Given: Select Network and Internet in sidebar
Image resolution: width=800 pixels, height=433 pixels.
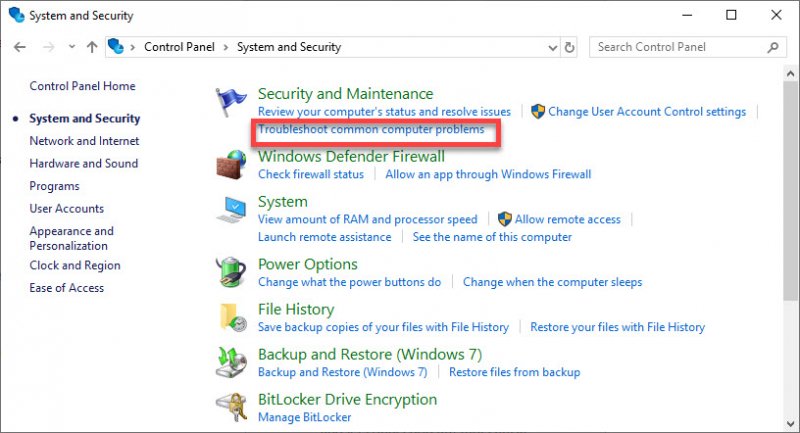Looking at the screenshot, I should click(84, 141).
